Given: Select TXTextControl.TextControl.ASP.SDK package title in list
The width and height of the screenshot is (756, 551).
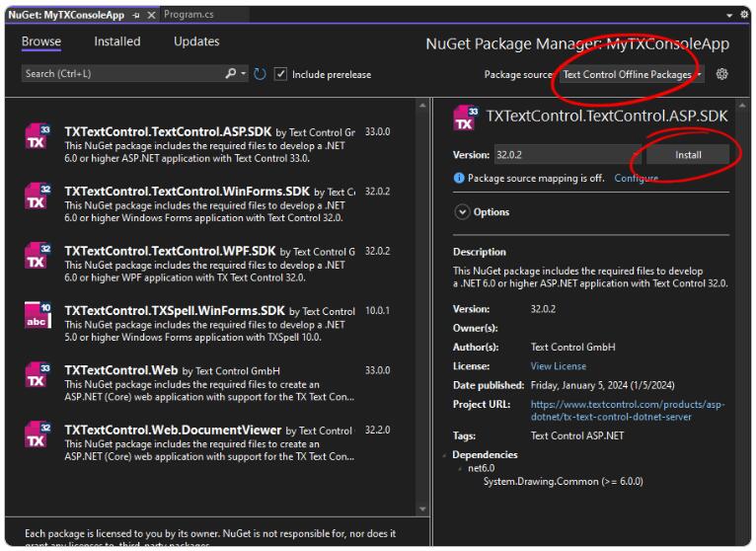Looking at the screenshot, I should pyautogui.click(x=168, y=131).
